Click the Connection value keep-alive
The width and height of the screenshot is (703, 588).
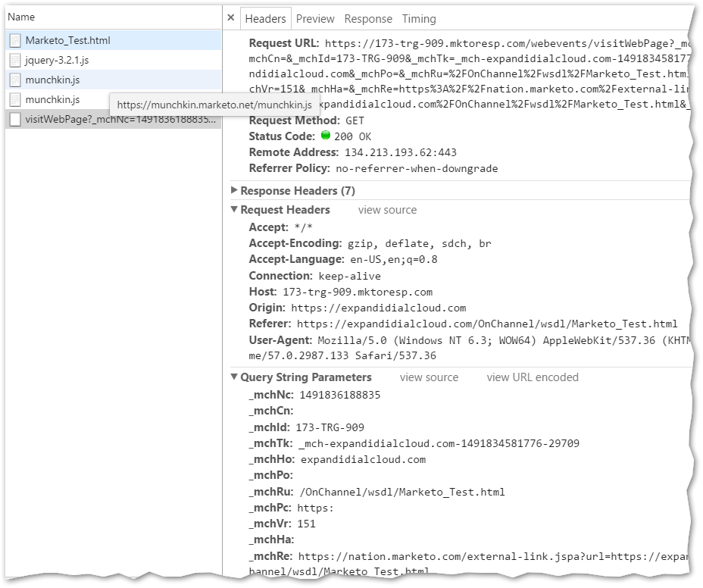coord(350,277)
